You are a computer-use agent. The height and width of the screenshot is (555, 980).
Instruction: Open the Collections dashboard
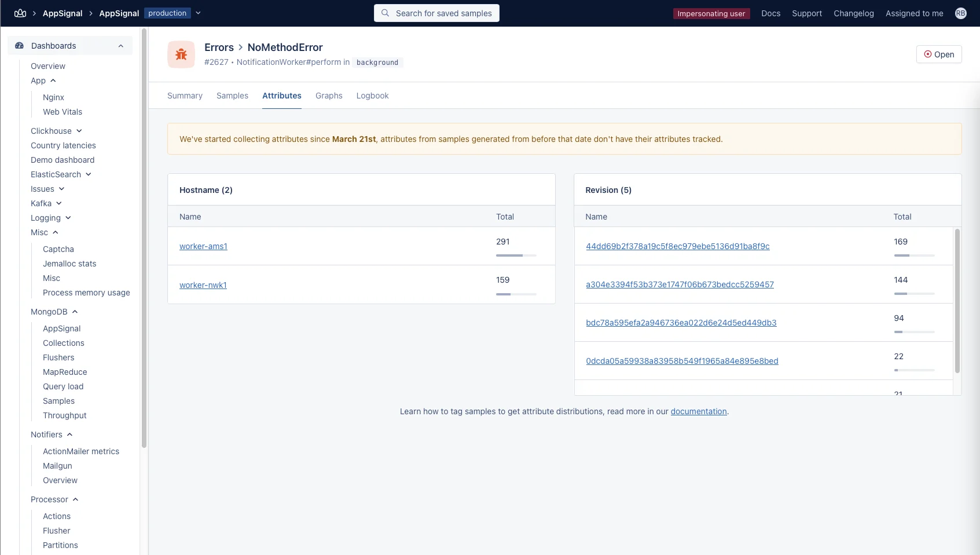coord(64,343)
